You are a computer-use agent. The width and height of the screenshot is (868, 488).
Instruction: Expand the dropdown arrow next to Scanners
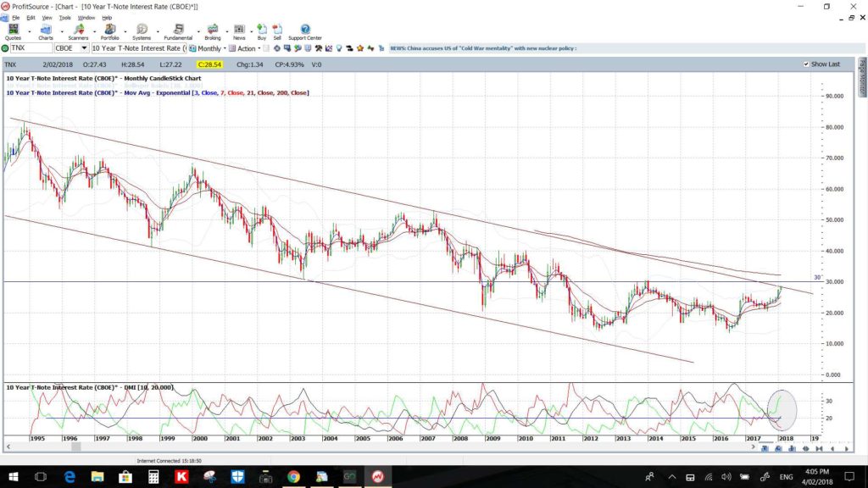[x=94, y=32]
